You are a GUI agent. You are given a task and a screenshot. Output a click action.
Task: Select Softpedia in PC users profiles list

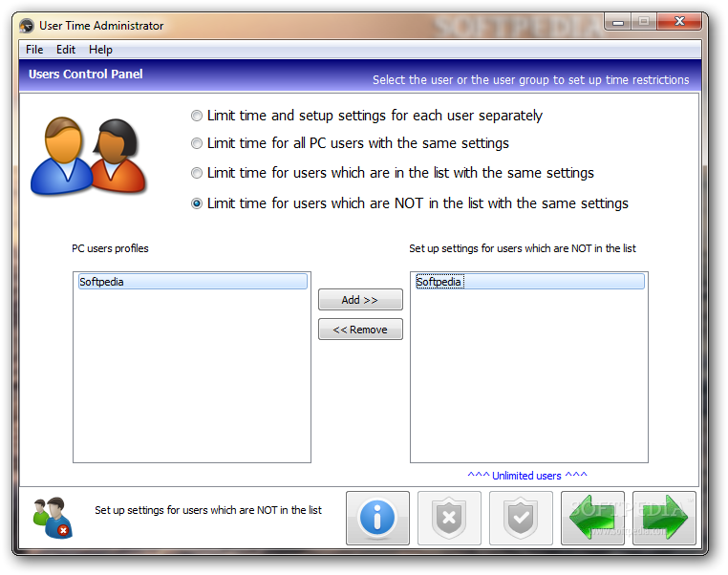(193, 282)
